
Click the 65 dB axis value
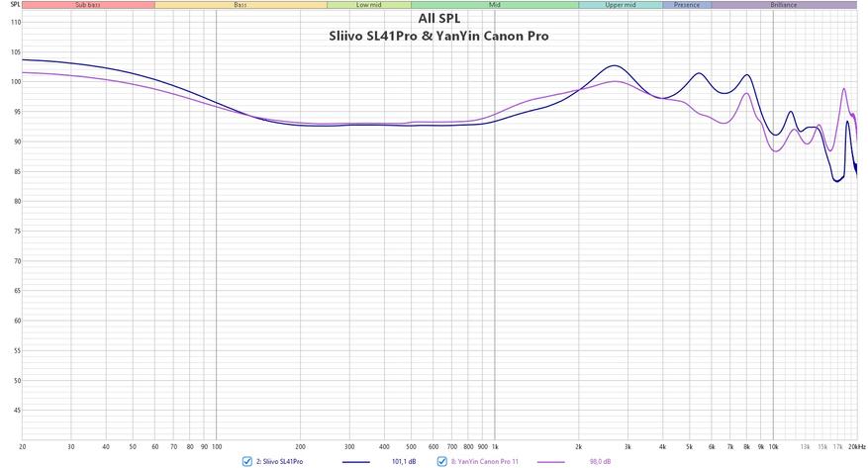point(17,291)
